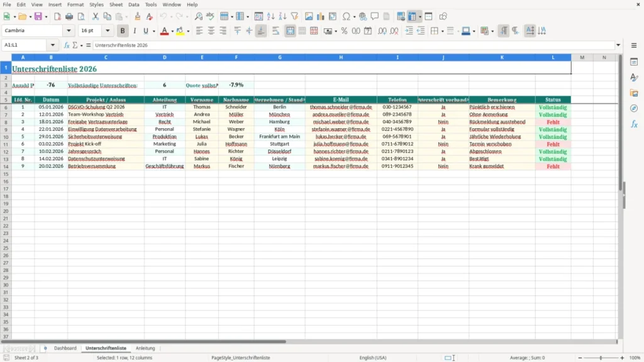Click Sort Descending icon
Screen dimensions: 644x362
pos(282,16)
